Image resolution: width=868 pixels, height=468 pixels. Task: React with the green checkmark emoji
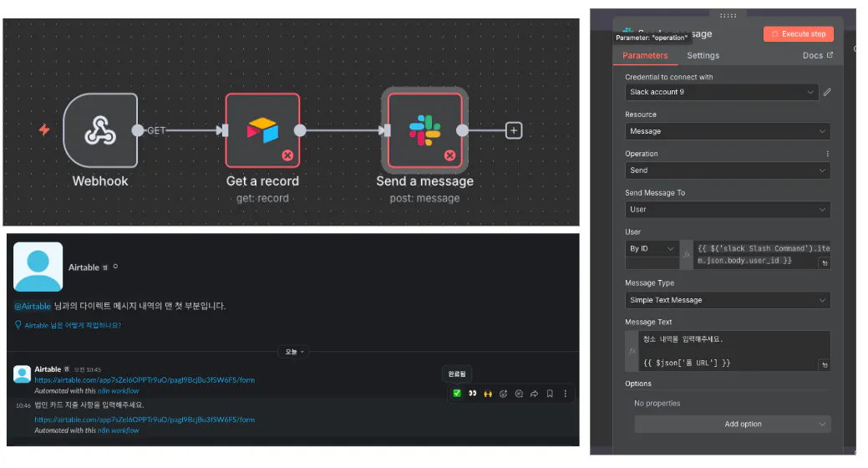(x=457, y=394)
